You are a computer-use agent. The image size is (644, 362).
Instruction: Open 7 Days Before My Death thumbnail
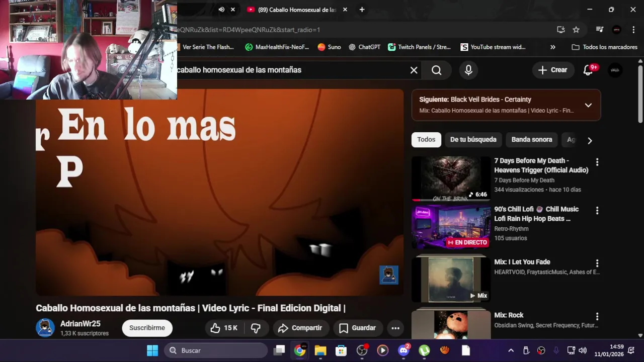coord(451,178)
